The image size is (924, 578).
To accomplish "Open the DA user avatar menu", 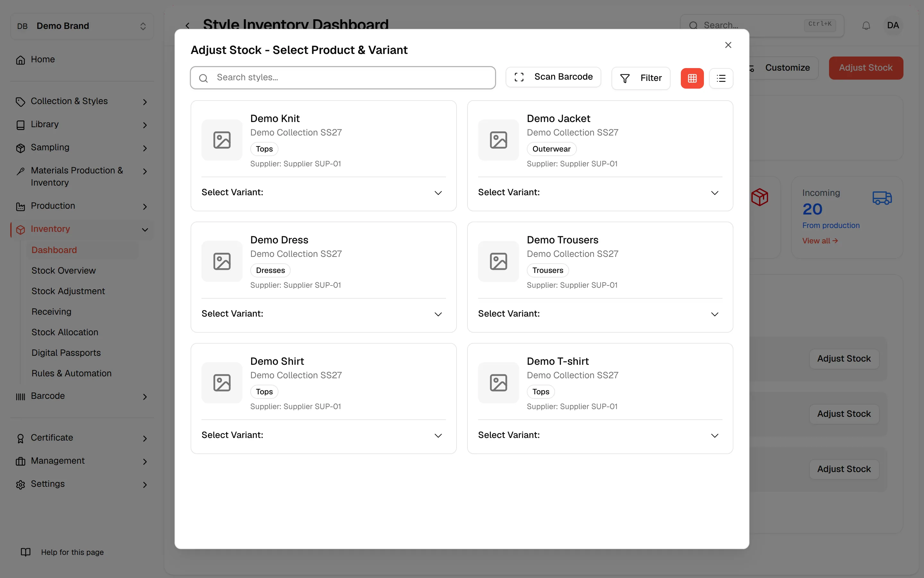I will pyautogui.click(x=893, y=26).
